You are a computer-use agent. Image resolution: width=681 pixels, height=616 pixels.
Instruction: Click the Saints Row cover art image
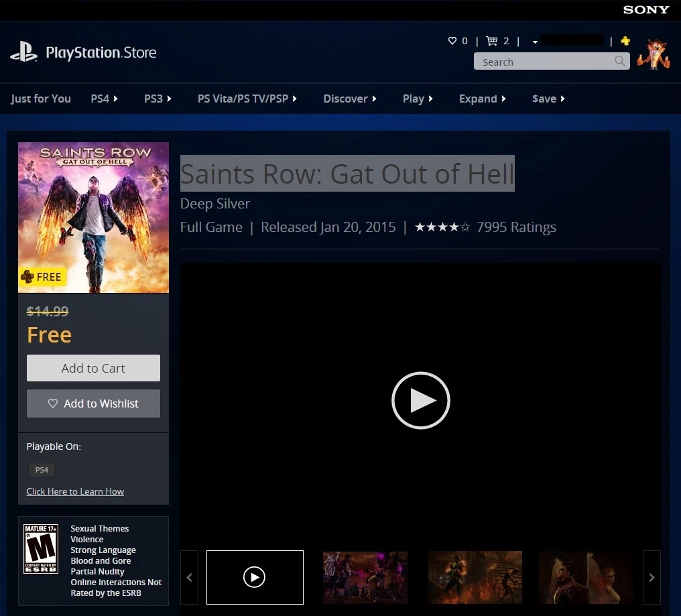click(x=93, y=217)
